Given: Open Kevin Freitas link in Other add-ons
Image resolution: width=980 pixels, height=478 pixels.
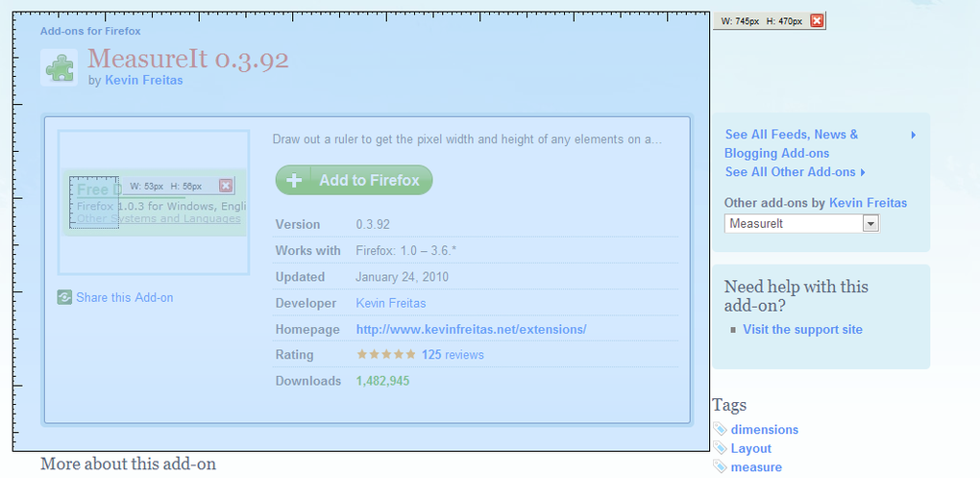Looking at the screenshot, I should pyautogui.click(x=869, y=203).
